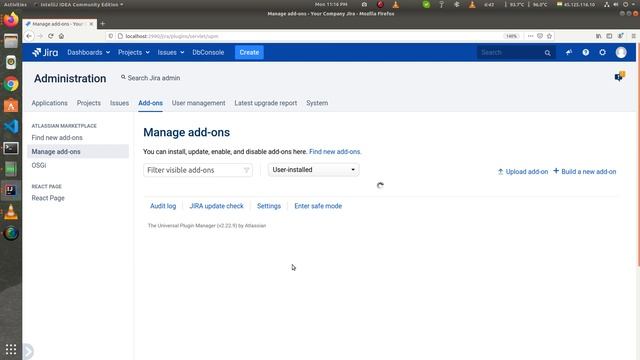Click Build a new add-on
Image resolution: width=640 pixels, height=360 pixels.
coord(584,171)
